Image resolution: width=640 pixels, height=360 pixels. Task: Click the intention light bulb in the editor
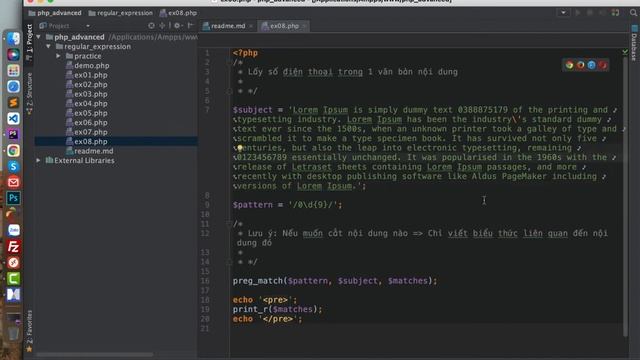pyautogui.click(x=240, y=148)
